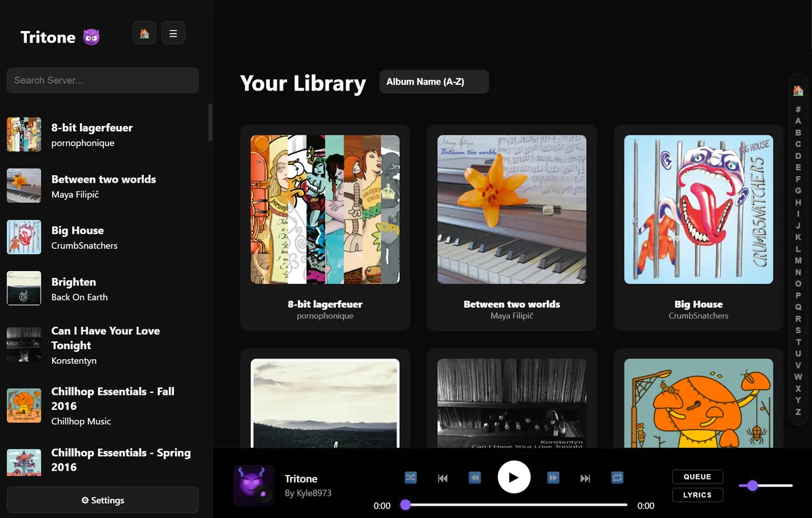
Task: Jump to letter M in the alphabet index
Action: pos(798,260)
